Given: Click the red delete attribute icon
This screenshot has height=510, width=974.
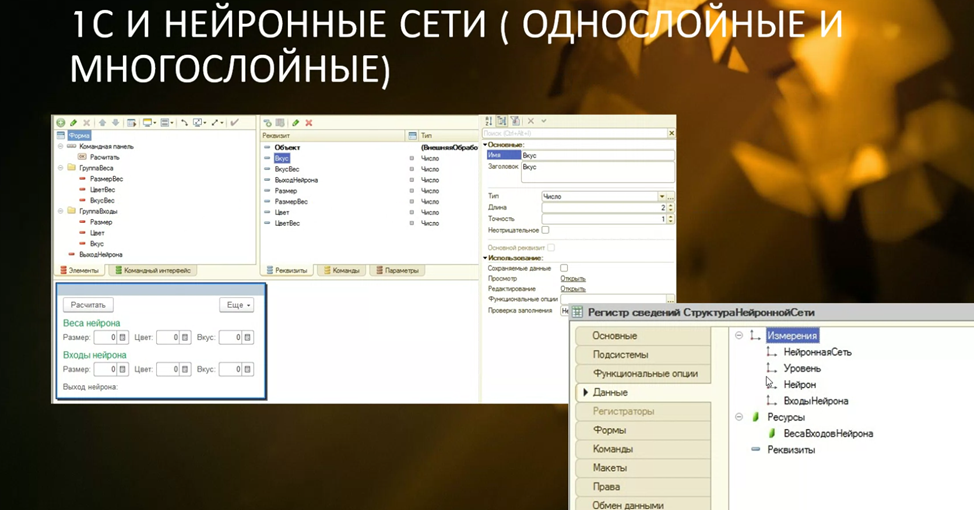Looking at the screenshot, I should [309, 123].
